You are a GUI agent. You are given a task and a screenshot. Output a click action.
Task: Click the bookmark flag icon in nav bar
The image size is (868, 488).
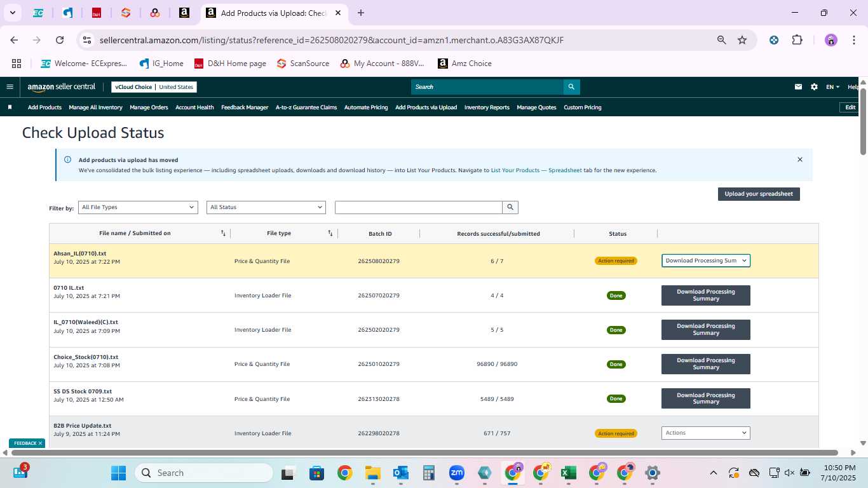pos(10,107)
